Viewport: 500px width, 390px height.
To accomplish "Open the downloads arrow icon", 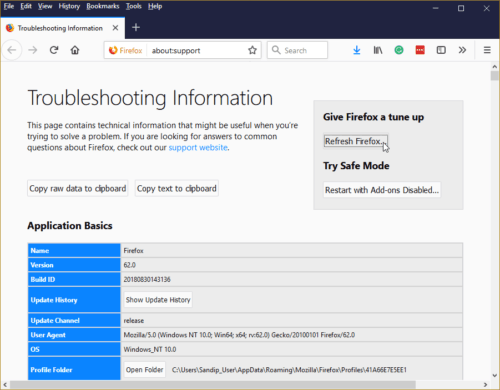I will point(357,50).
